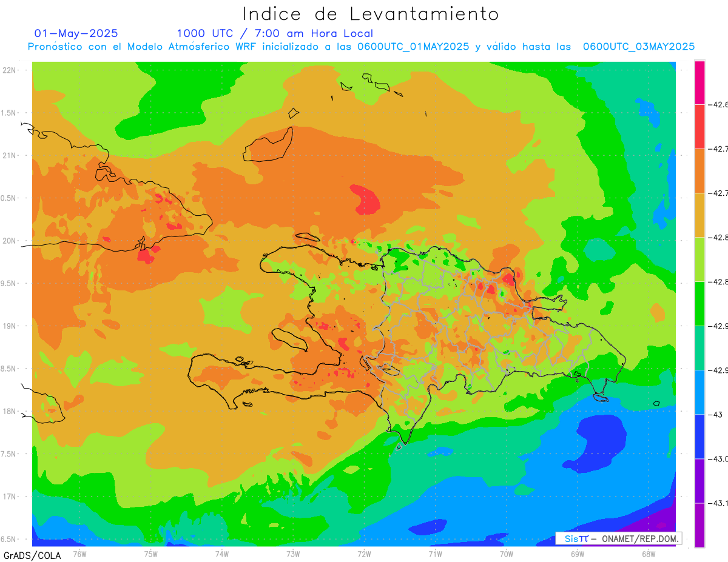Click the 70W longitude label
The width and height of the screenshot is (728, 562).
pyautogui.click(x=506, y=553)
